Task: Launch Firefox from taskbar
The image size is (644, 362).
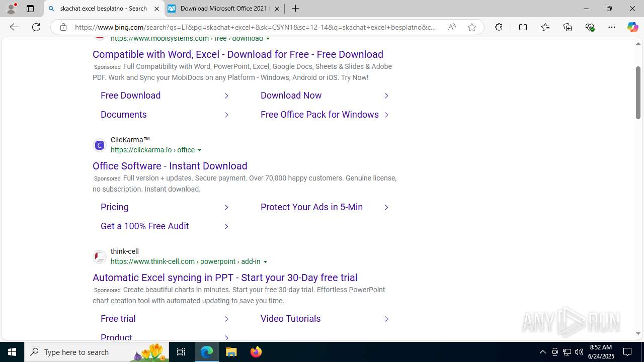Action: pos(256,352)
